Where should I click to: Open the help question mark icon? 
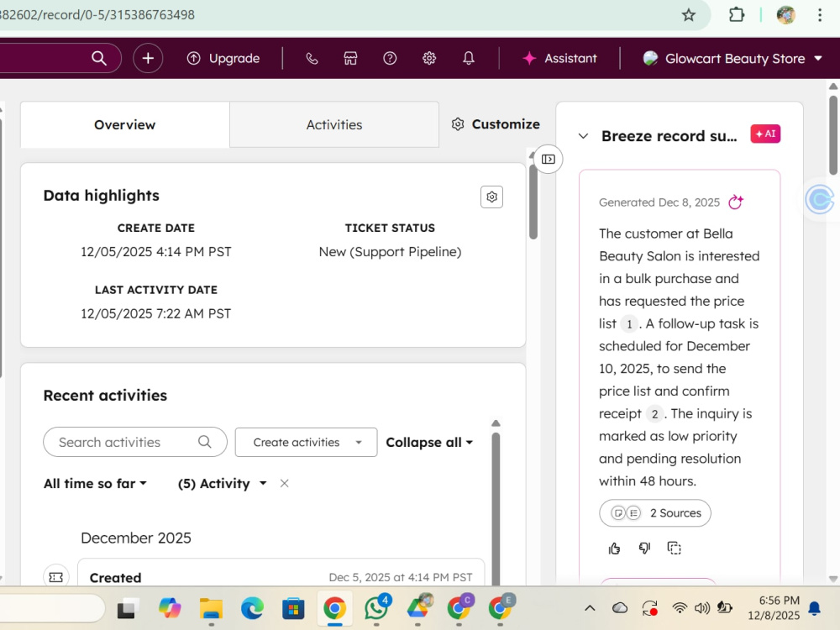click(x=390, y=58)
